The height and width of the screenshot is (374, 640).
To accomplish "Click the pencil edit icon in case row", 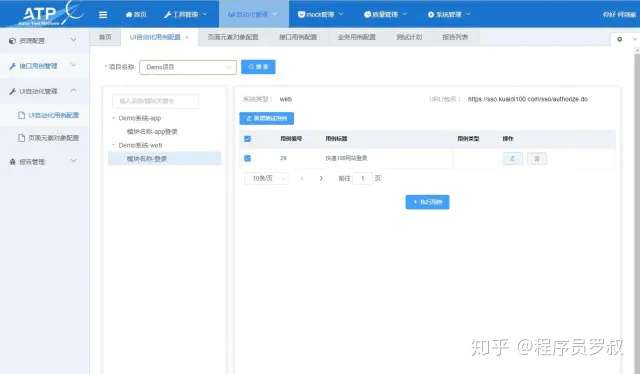I will click(513, 158).
